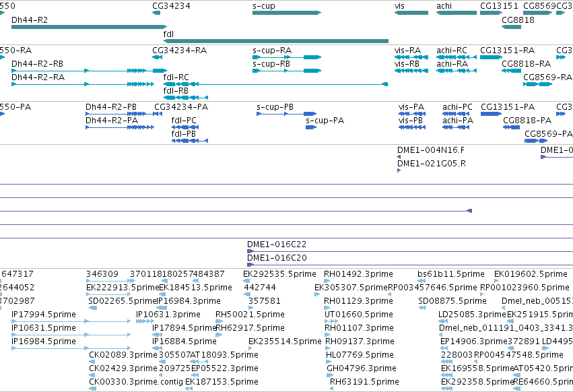The width and height of the screenshot is (573, 392).
Task: Select the fdl-RC transcript label
Action: (176, 77)
